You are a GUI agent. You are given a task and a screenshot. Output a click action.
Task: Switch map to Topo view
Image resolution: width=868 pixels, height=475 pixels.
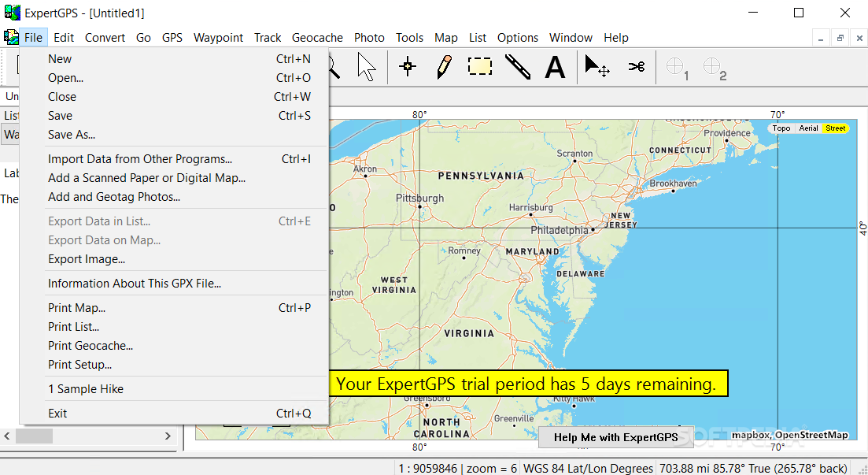(781, 128)
